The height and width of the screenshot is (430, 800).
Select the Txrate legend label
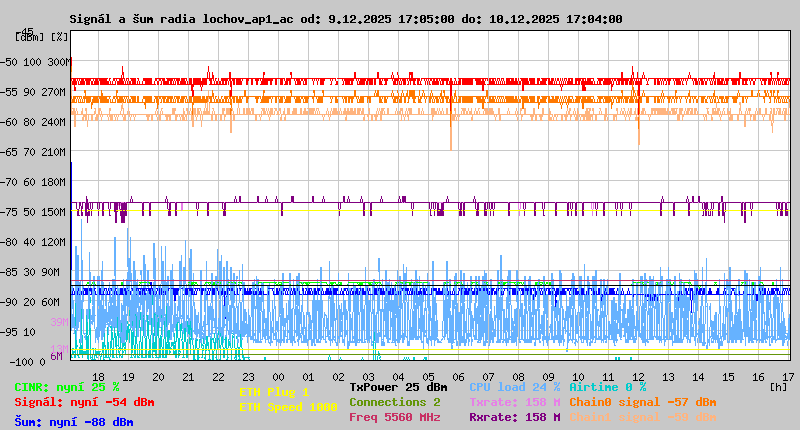tap(515, 402)
